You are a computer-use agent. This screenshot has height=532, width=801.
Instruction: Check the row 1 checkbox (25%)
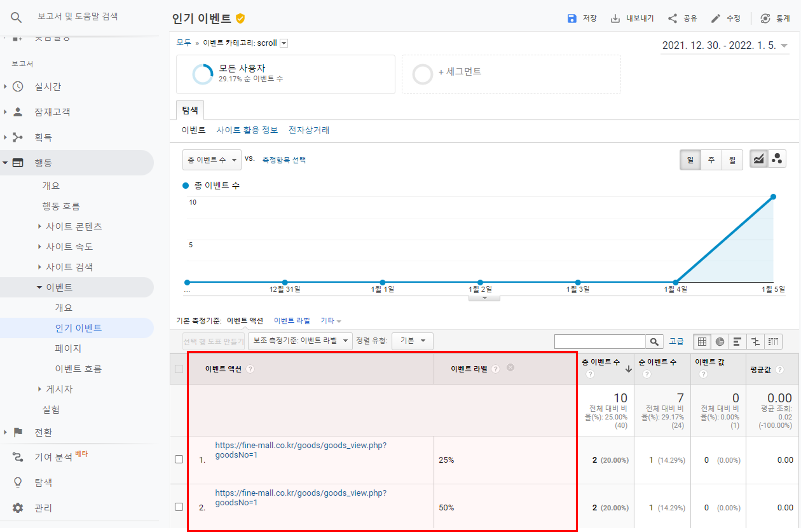pos(179,459)
